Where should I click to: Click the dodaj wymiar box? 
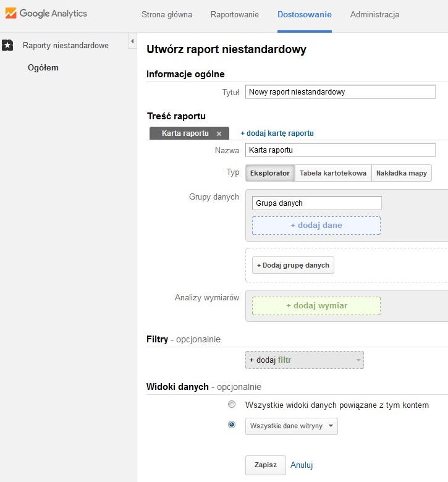[316, 305]
